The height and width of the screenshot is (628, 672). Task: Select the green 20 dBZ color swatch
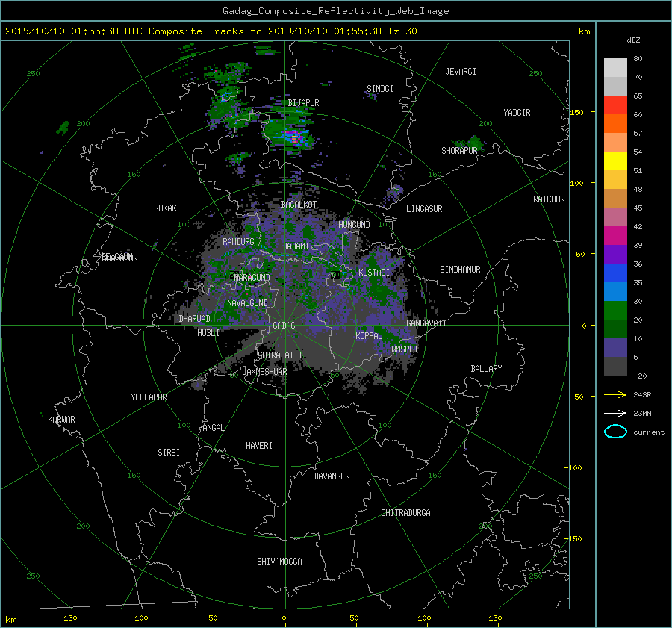615,311
